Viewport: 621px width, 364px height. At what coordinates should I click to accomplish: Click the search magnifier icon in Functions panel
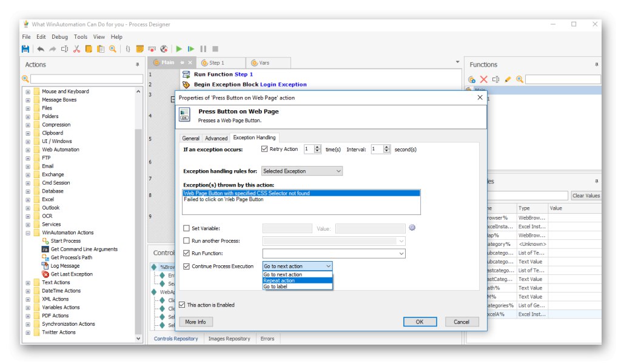[520, 79]
